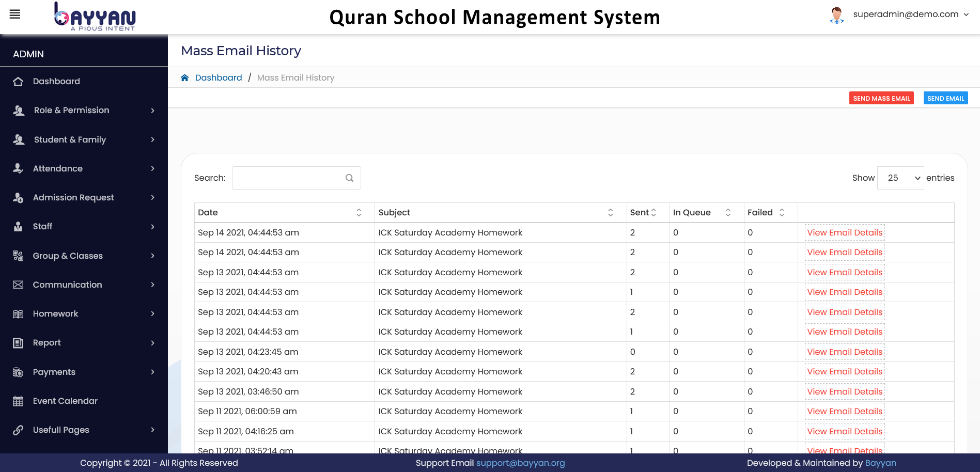The image size is (980, 472).
Task: Expand Role & Permission submenu chevron
Action: (x=152, y=111)
